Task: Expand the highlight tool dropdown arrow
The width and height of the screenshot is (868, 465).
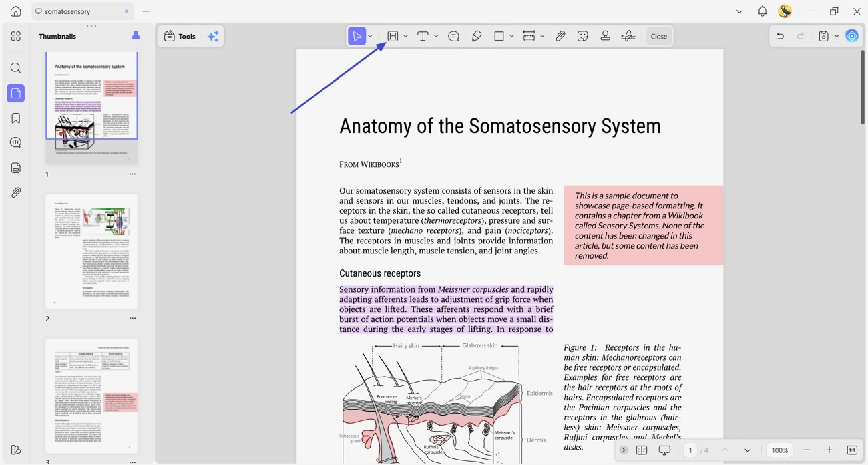Action: (x=406, y=37)
